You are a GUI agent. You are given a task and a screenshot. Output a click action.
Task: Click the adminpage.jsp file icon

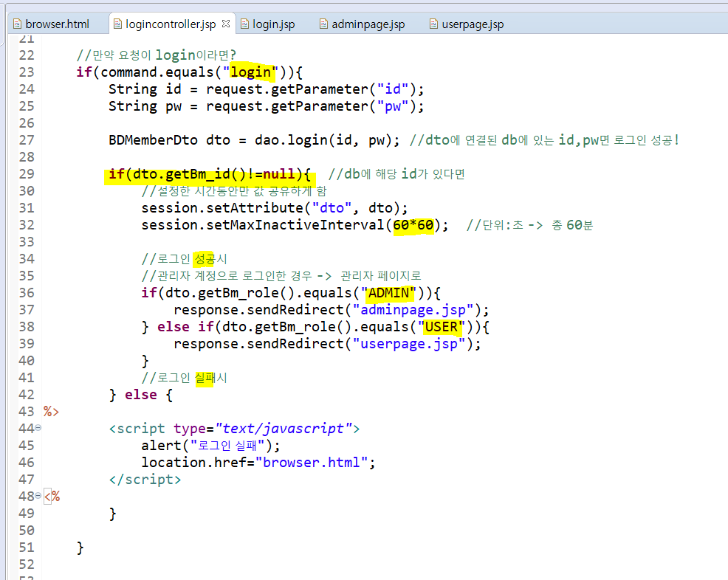tap(323, 24)
